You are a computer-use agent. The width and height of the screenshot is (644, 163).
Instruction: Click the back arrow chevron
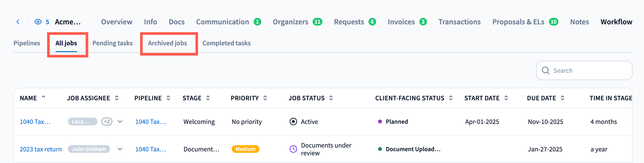(18, 22)
